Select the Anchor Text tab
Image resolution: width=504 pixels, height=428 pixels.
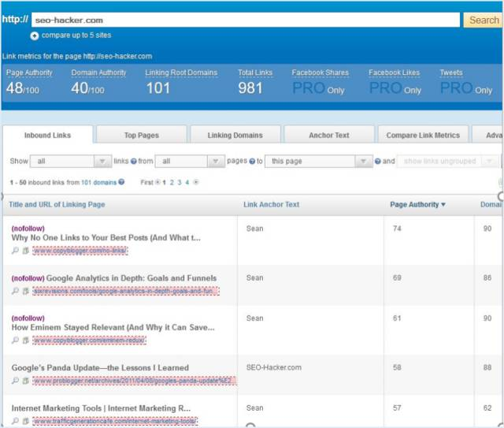(328, 135)
